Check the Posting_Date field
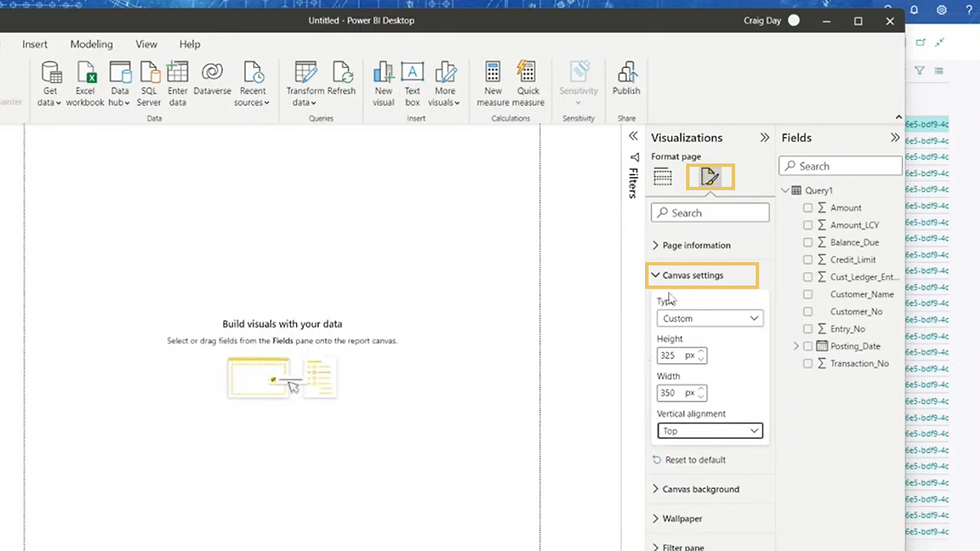 [x=808, y=346]
